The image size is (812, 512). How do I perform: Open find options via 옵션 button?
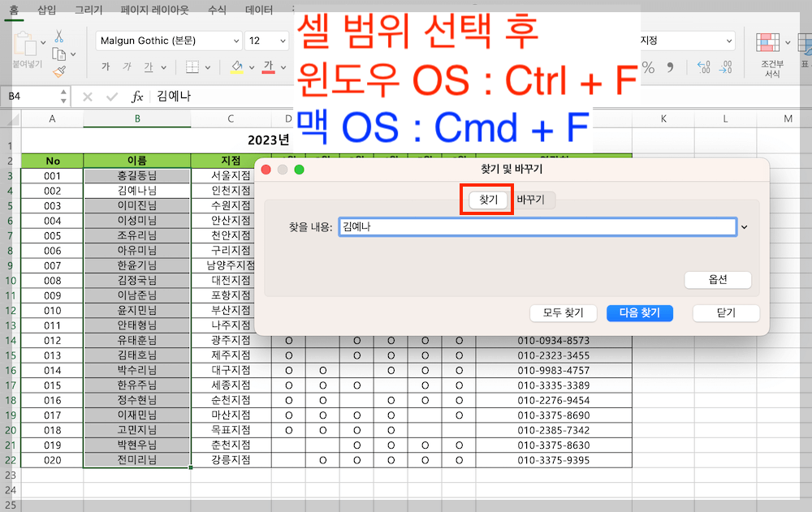click(x=718, y=279)
